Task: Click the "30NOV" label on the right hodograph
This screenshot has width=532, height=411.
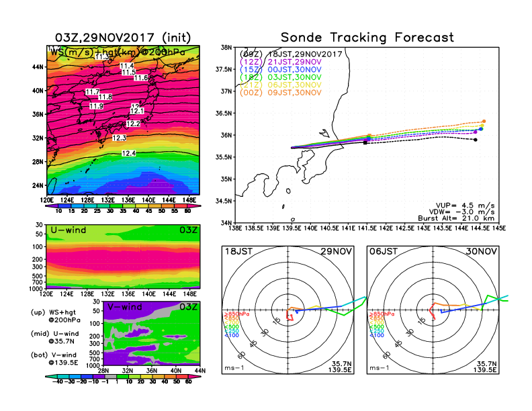Action: (482, 252)
